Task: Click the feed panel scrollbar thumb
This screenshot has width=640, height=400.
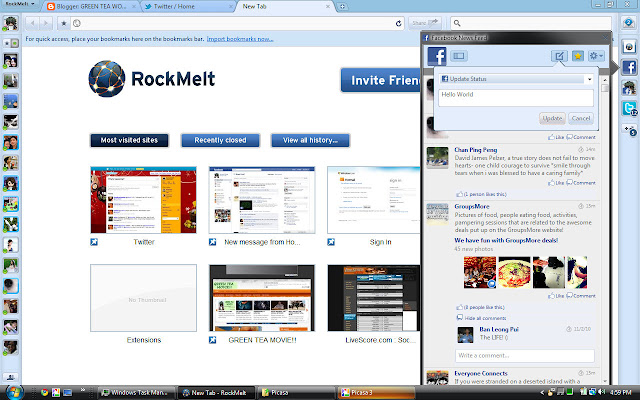Action: tap(604, 88)
